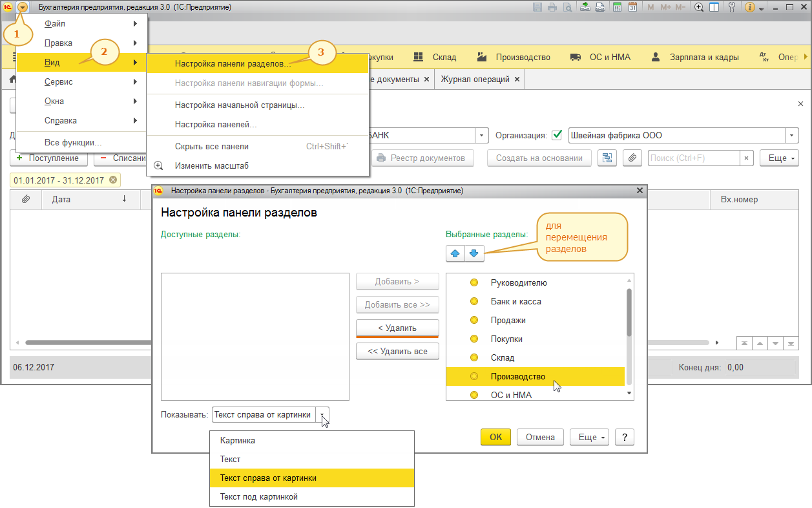Viewport: 812px width, 508px height.
Task: Click the Save diskette icon in title bar
Action: pos(537,7)
